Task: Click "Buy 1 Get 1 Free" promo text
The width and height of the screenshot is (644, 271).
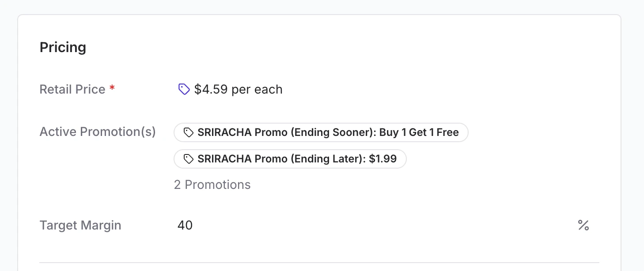Action: click(419, 132)
